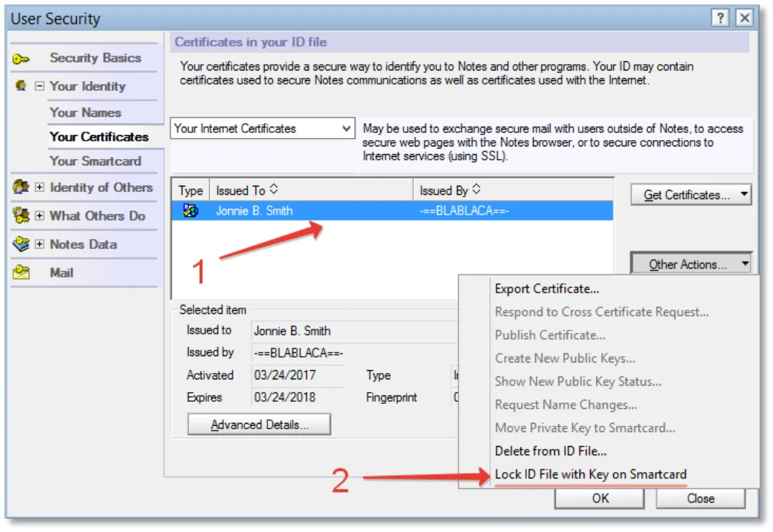Click Respond to Cross Certificate Request entry
Image resolution: width=773 pixels, height=532 pixels.
(601, 312)
